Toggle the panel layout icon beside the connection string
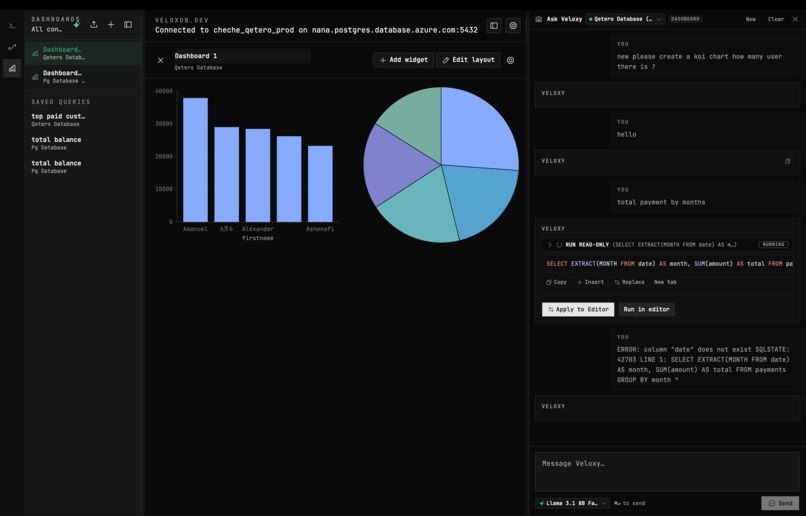Image resolution: width=806 pixels, height=516 pixels. coord(494,25)
